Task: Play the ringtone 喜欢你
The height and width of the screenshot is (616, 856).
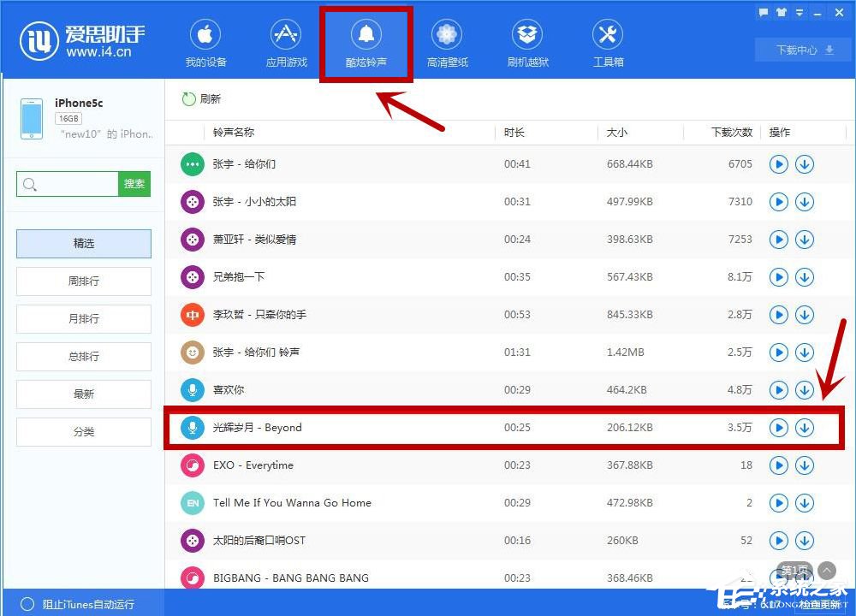Action: 779,389
